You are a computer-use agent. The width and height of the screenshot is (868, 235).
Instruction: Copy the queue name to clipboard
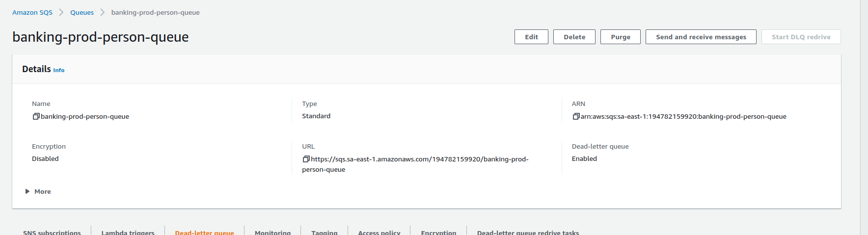[36, 117]
